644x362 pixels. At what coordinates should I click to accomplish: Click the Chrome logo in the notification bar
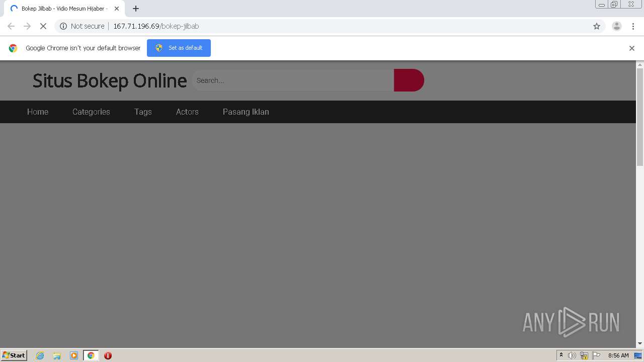[13, 48]
